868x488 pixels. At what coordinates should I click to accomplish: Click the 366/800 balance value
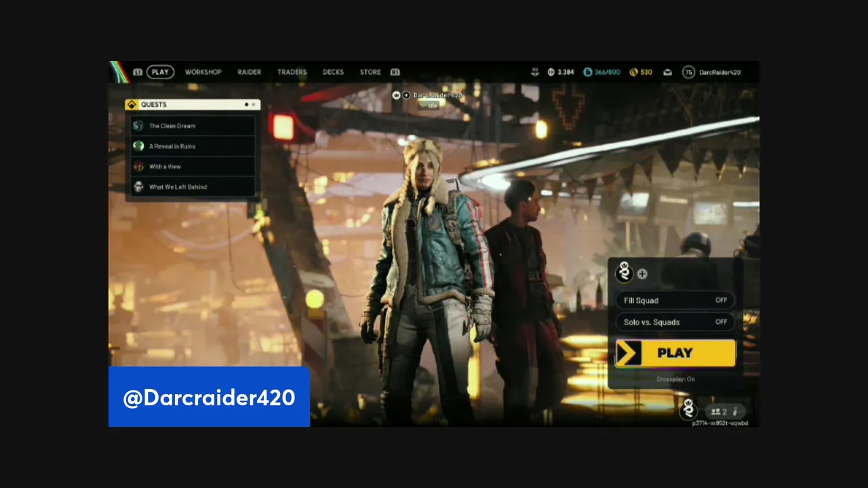coord(607,72)
